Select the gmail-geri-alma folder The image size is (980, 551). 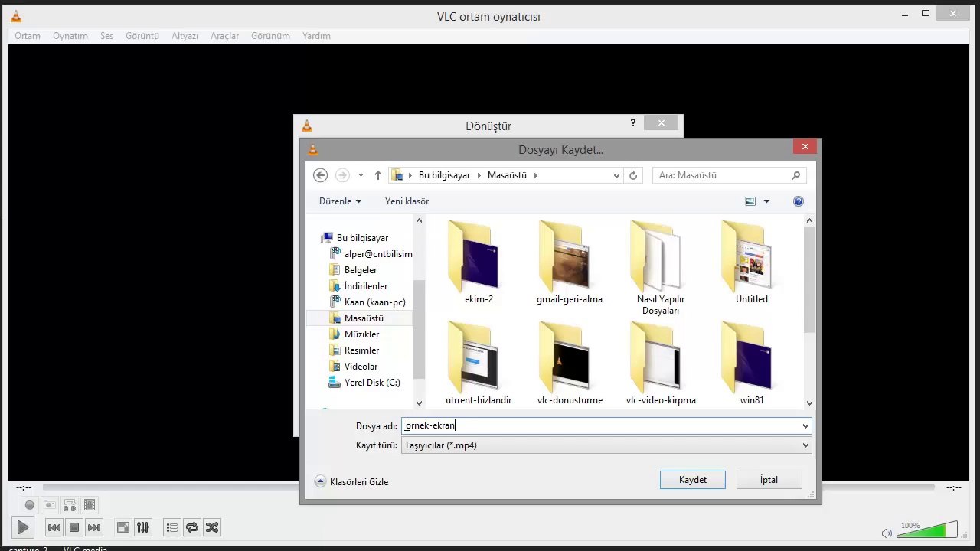tap(570, 262)
